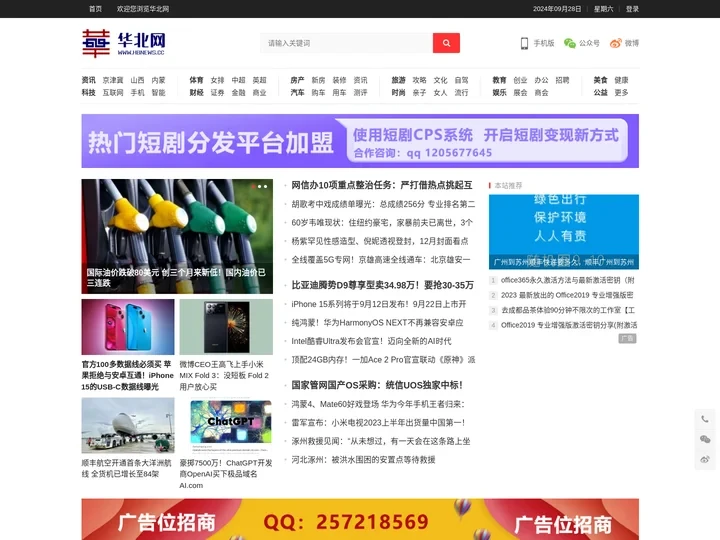720x540 pixels.
Task: Open the 娱乐 navigation category
Action: point(500,92)
